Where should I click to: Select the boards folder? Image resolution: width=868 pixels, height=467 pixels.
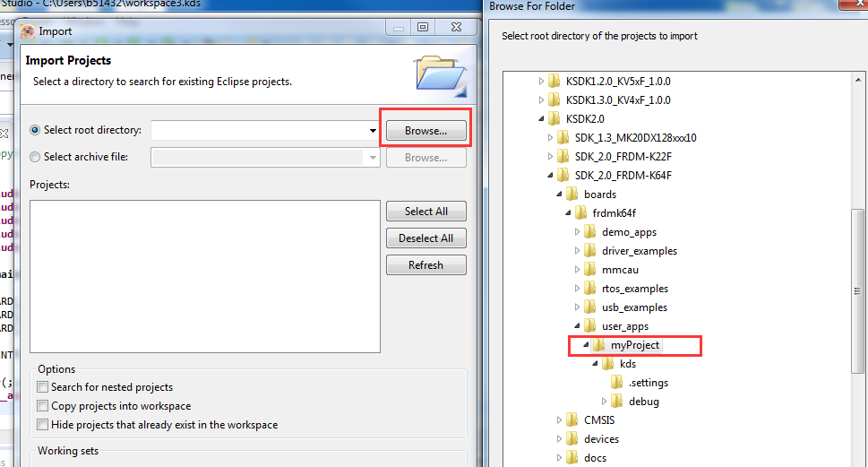click(600, 195)
